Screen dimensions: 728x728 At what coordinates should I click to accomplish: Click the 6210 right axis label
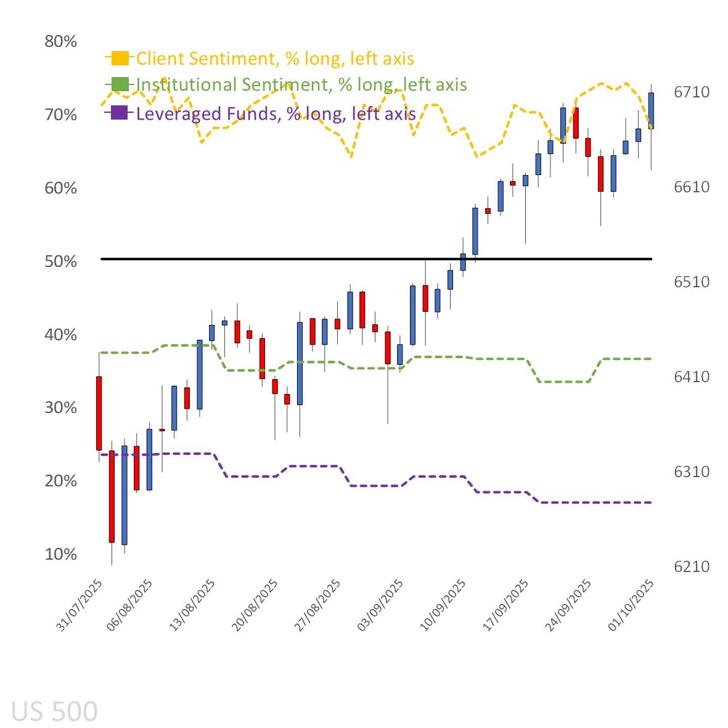point(692,566)
